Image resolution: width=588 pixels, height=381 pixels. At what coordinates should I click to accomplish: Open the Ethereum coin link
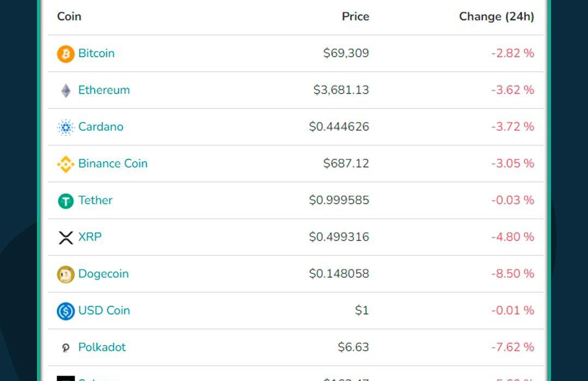click(104, 90)
